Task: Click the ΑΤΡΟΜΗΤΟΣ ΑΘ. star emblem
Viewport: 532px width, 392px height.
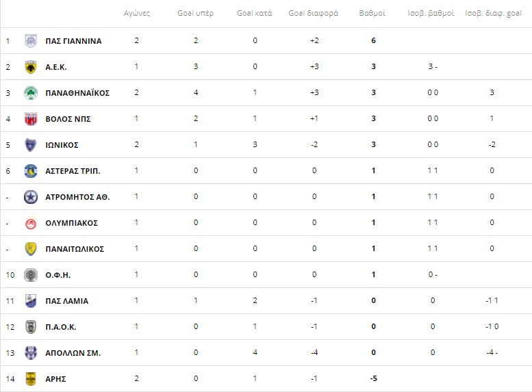Action: pos(31,196)
